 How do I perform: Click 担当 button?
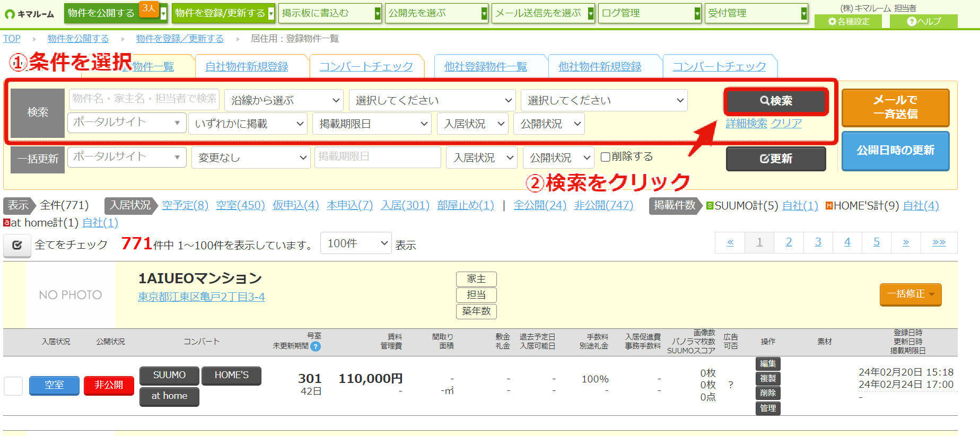pyautogui.click(x=476, y=295)
